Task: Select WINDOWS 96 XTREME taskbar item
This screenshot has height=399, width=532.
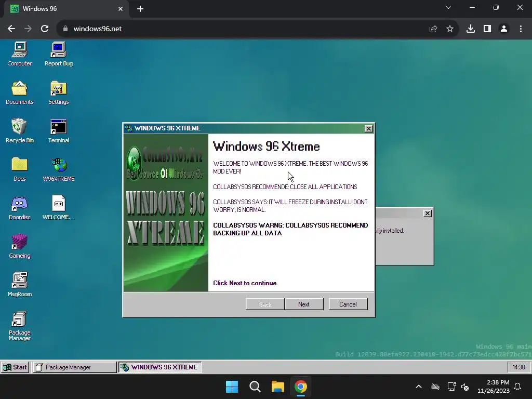Action: pos(160,367)
